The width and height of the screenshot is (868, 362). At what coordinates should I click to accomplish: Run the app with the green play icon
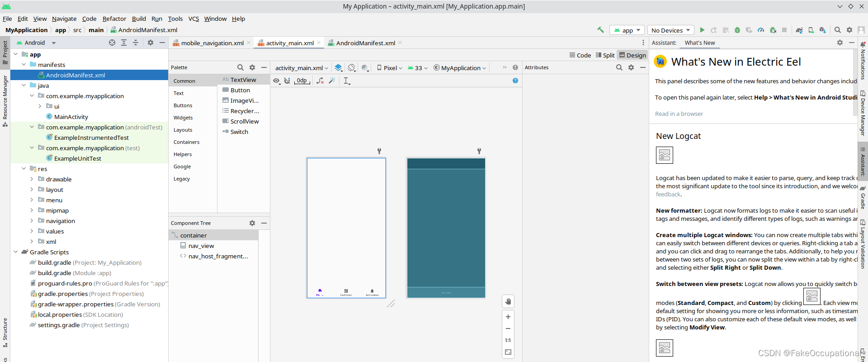click(702, 30)
